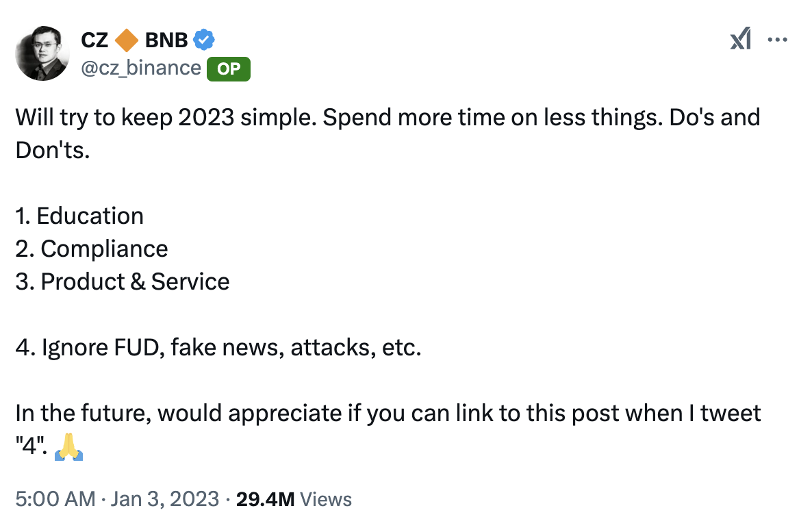Open the three-dot more options menu

coord(777,40)
